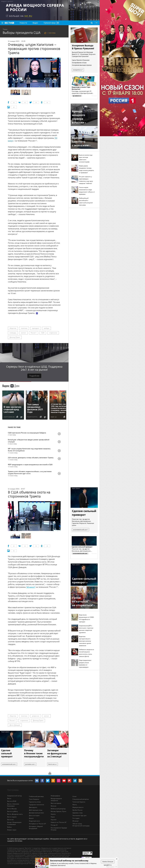Share Капитолий provocation article on Odnoklassniki
The height and width of the screenshot is (868, 145).
tap(42, 102)
